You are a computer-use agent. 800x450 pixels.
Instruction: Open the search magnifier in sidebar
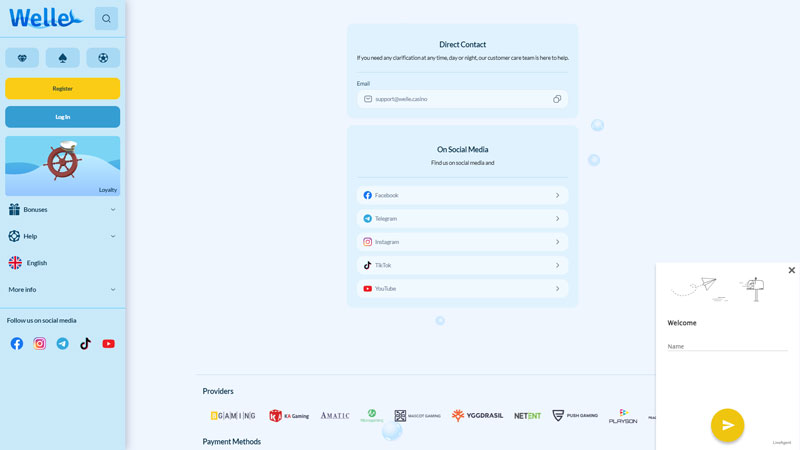click(x=106, y=18)
